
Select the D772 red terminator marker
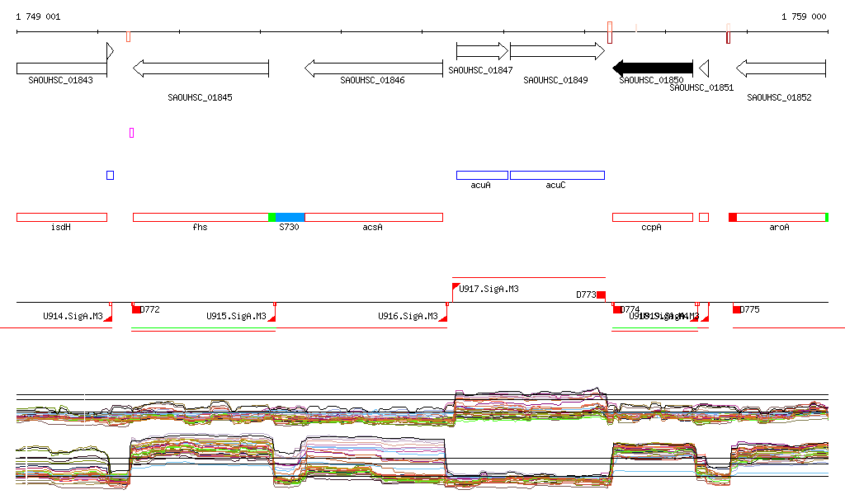tap(136, 309)
